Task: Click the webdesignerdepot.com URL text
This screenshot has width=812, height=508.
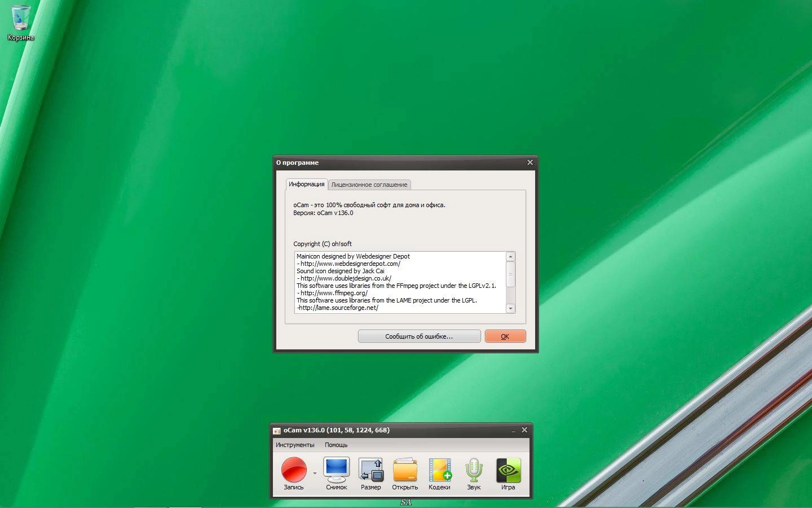Action: tap(350, 264)
